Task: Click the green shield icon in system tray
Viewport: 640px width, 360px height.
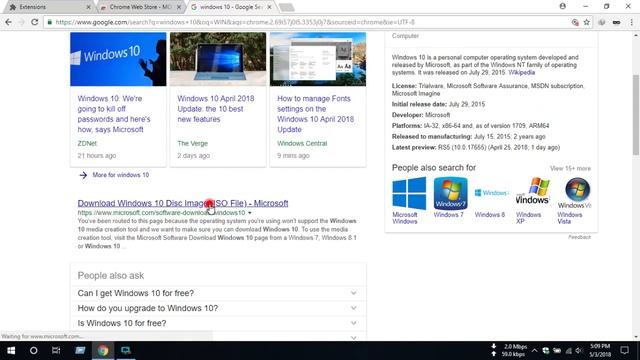Action: click(546, 351)
